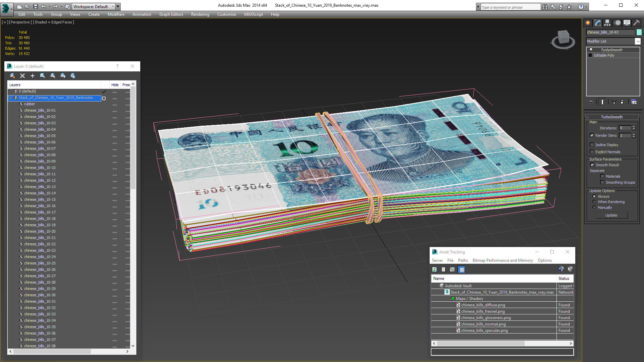Open the undo history dropdown arrow
The width and height of the screenshot is (644, 362).
coord(49,6)
